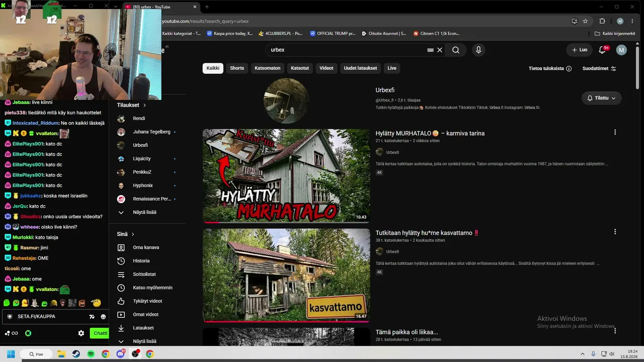Select the Videot filter chip
The image size is (644, 362).
(x=327, y=68)
